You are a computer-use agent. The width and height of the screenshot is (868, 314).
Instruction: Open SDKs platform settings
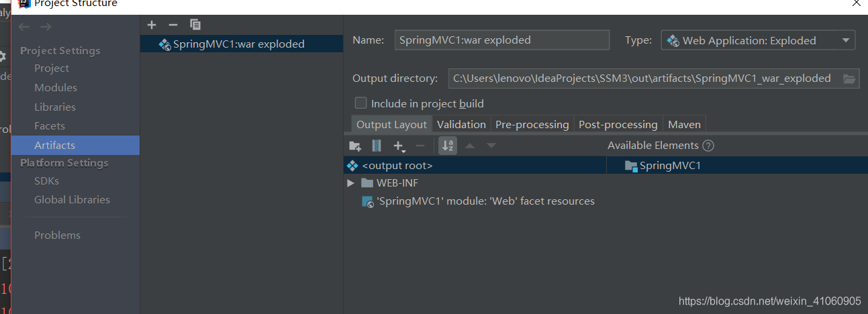pyautogui.click(x=47, y=181)
